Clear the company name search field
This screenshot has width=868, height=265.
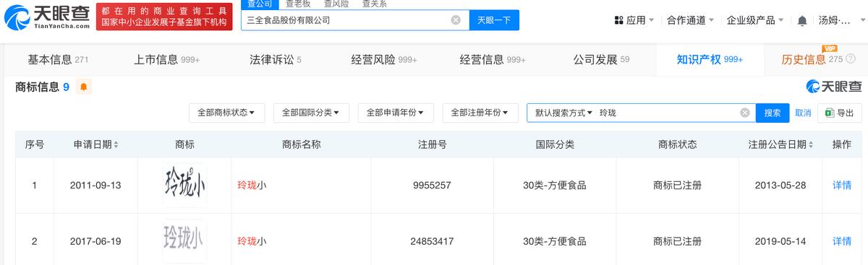point(456,20)
